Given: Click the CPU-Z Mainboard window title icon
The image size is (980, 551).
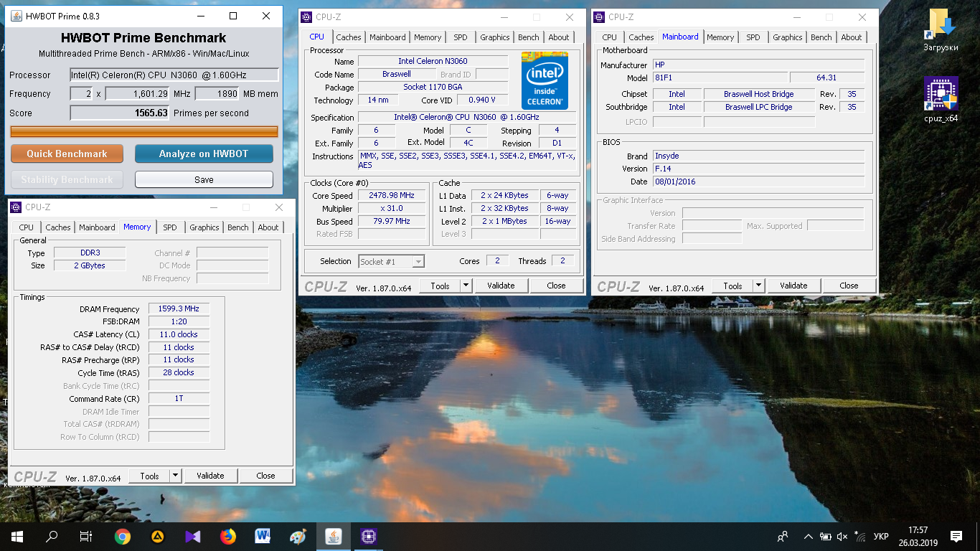Looking at the screenshot, I should point(599,17).
